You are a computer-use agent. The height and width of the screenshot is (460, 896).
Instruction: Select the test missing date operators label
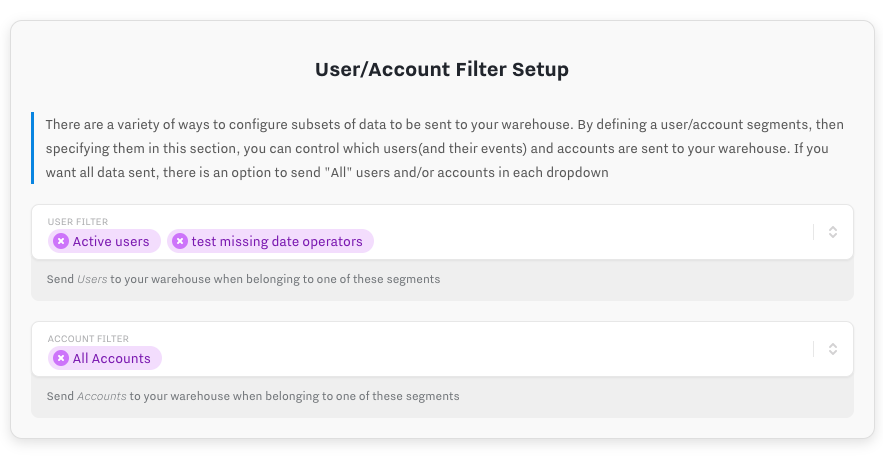pyautogui.click(x=277, y=241)
